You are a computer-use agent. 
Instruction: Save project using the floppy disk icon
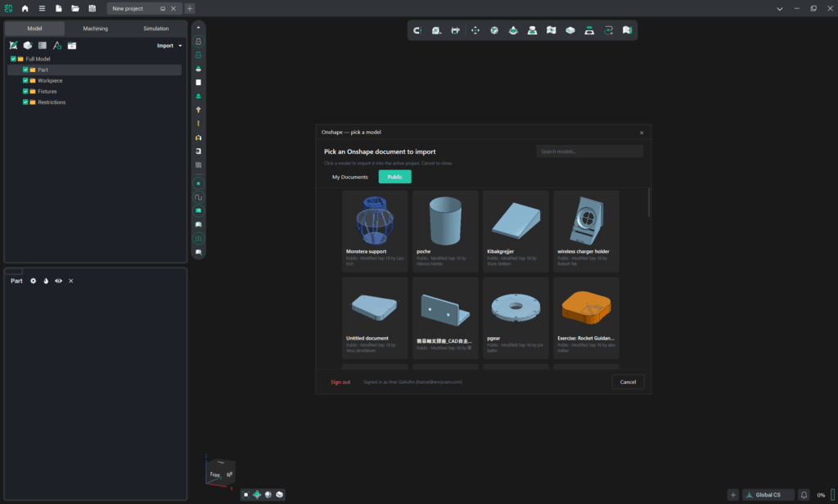pyautogui.click(x=92, y=8)
